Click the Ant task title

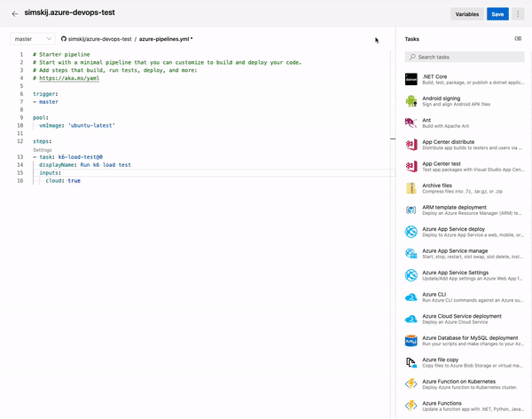[x=426, y=120]
